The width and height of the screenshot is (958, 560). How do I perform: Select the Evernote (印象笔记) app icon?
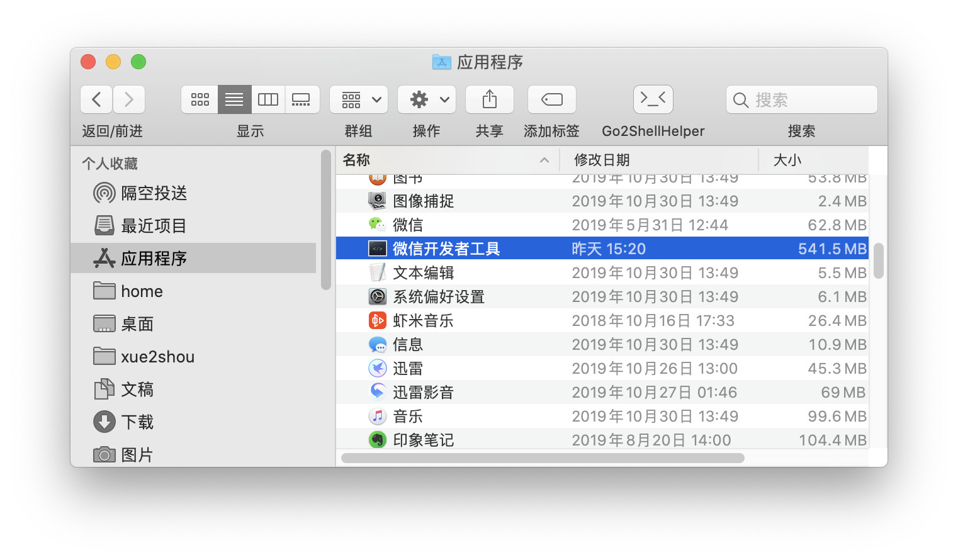coord(377,440)
